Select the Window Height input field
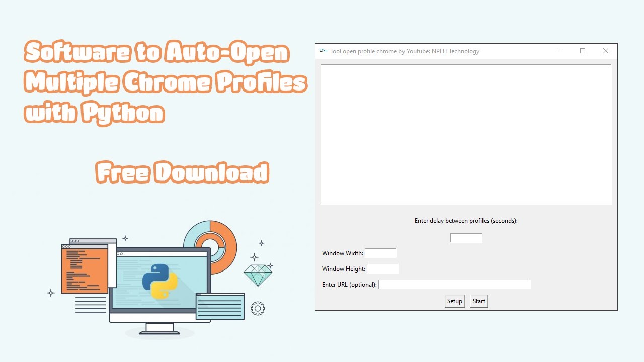644x362 pixels. 383,269
